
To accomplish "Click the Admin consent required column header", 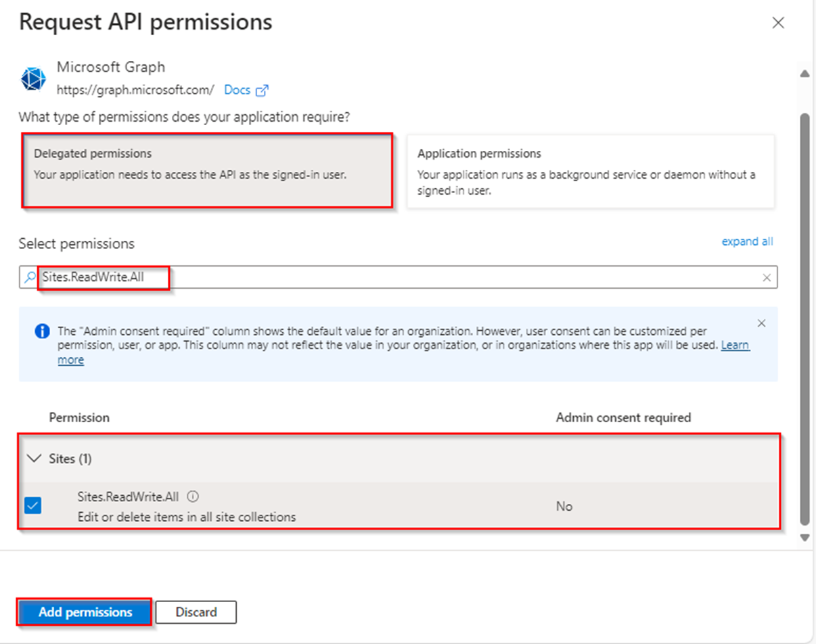I will (623, 417).
